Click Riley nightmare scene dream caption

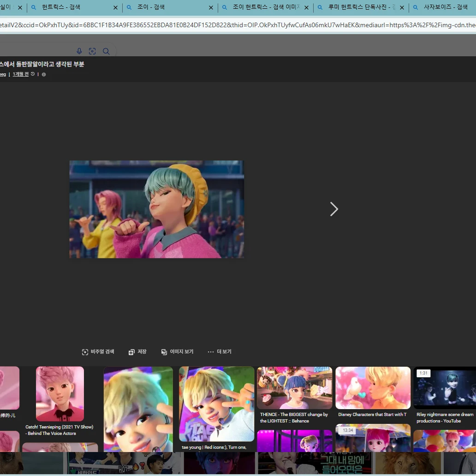tap(445, 418)
